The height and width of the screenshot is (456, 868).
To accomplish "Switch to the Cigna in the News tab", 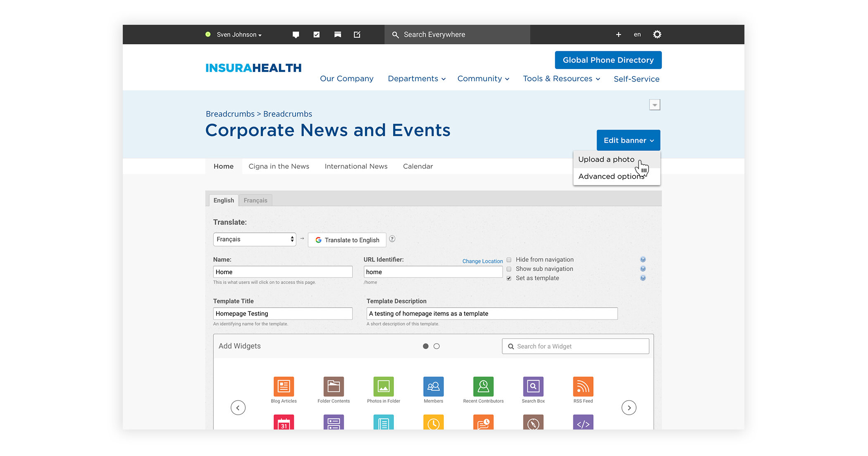I will click(279, 166).
